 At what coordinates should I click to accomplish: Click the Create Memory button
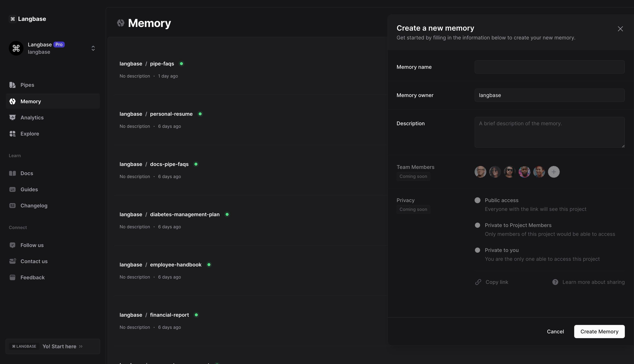[x=599, y=331]
